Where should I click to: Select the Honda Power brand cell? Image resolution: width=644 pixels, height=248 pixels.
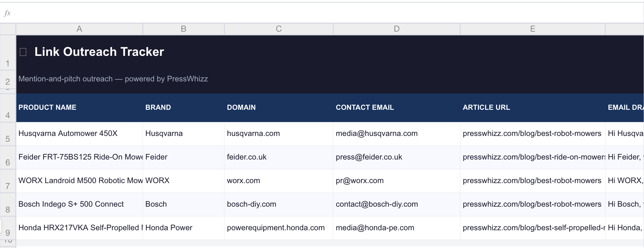(x=169, y=228)
